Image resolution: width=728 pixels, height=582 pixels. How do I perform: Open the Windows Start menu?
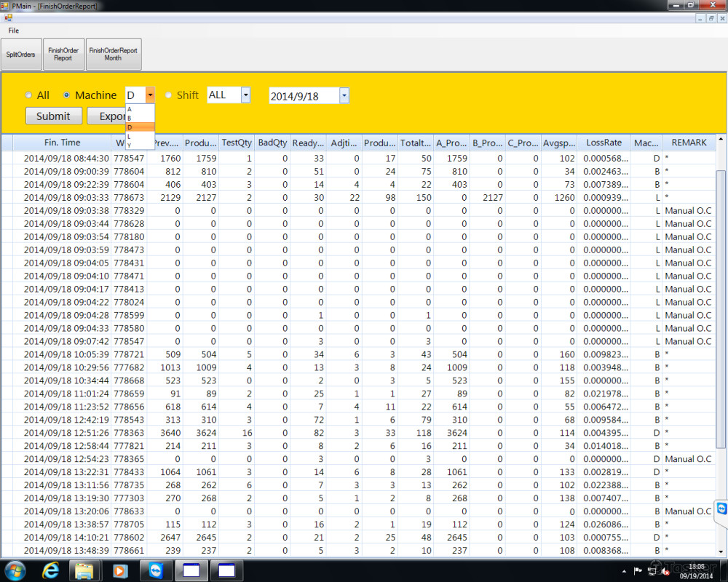(x=15, y=570)
